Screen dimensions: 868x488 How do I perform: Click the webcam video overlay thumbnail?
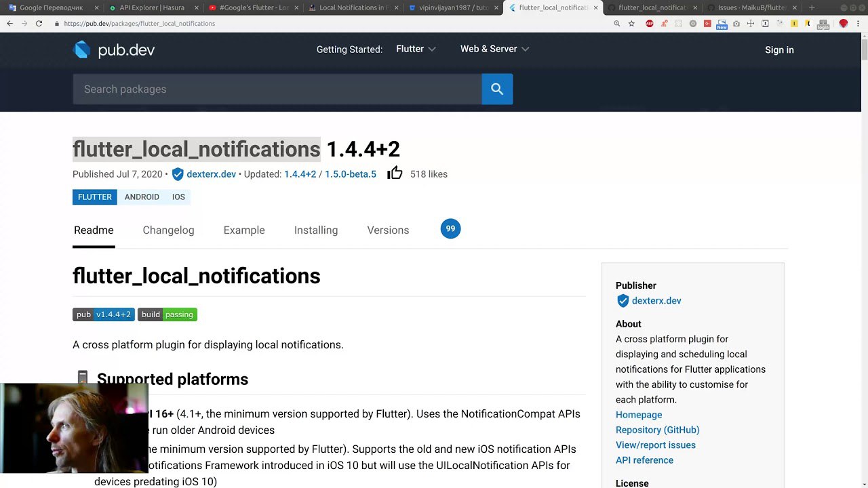[x=74, y=428]
